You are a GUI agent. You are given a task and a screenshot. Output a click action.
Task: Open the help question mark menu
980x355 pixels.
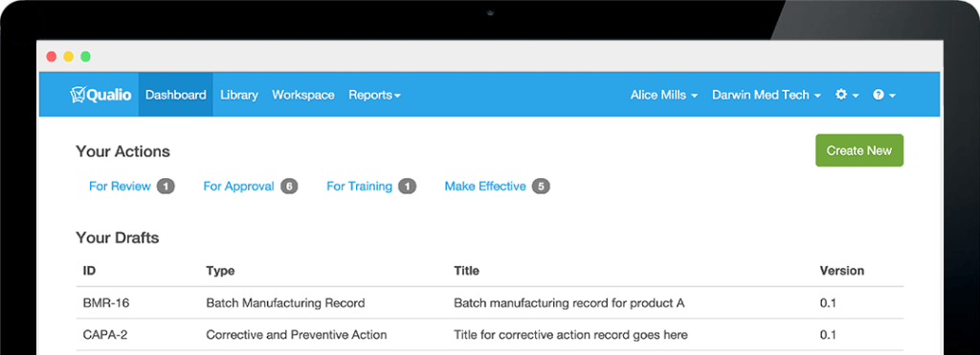[x=883, y=95]
